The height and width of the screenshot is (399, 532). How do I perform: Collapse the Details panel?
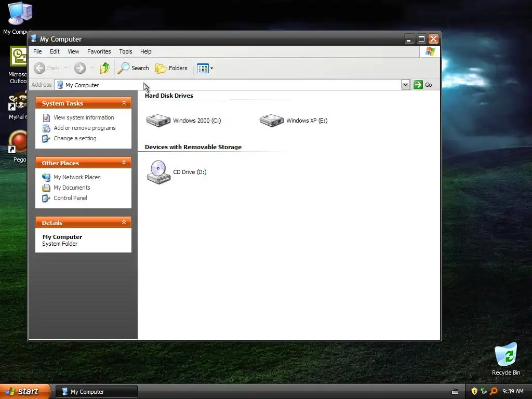(124, 222)
